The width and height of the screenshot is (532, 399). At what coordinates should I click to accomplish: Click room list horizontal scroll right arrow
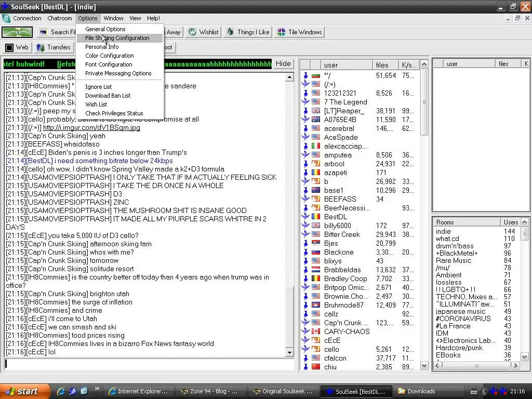tap(516, 365)
